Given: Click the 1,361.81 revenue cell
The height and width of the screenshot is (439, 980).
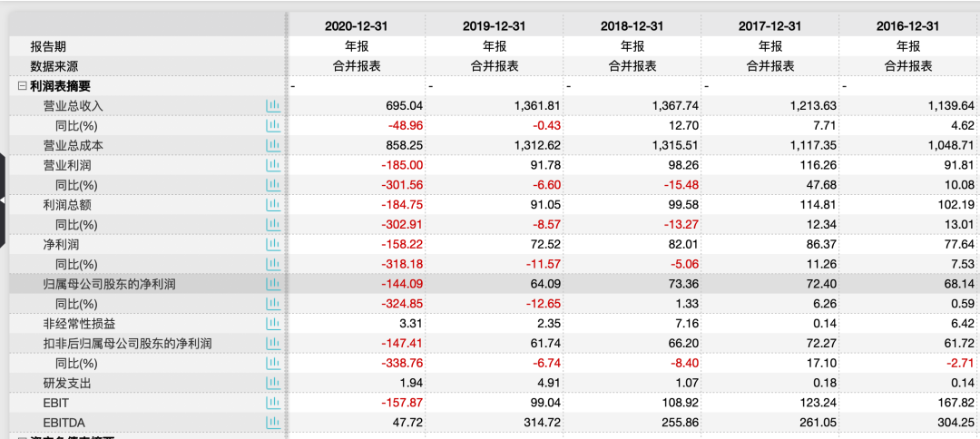Looking at the screenshot, I should click(x=537, y=106).
